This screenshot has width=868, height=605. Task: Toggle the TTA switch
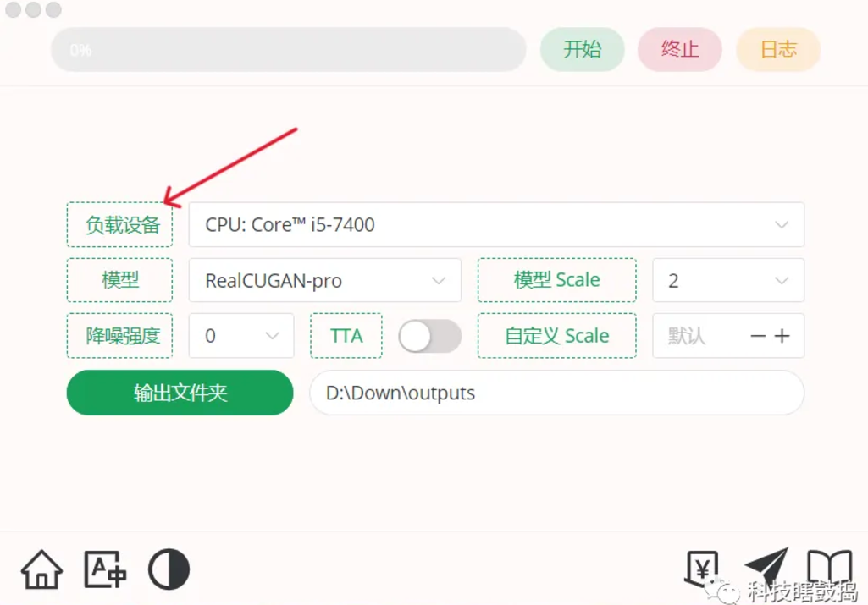click(x=429, y=336)
